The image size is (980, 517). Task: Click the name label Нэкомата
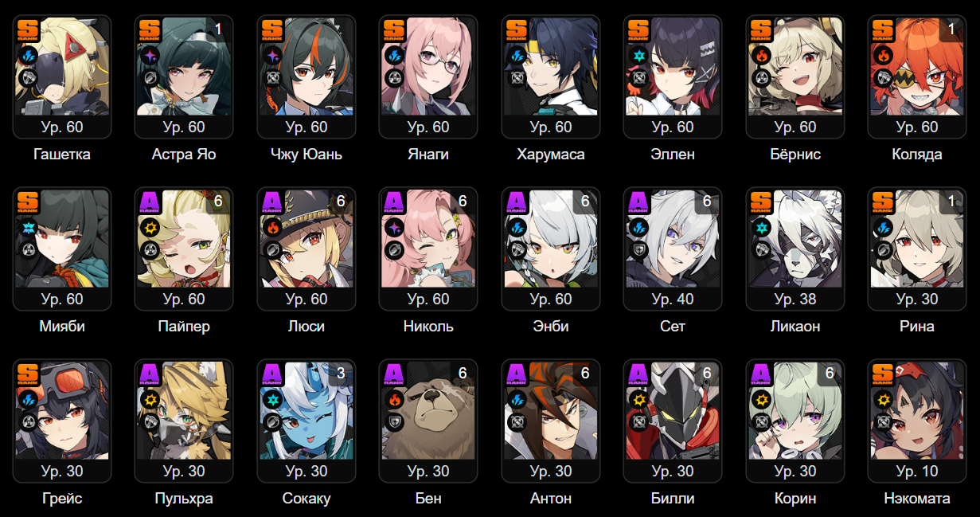tap(918, 499)
